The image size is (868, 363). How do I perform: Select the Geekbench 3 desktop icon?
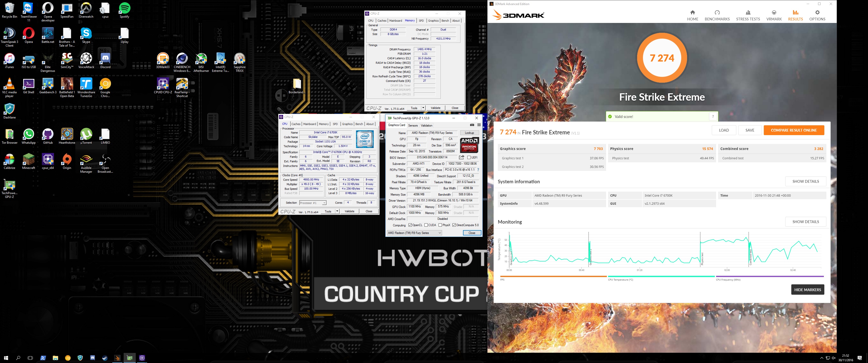coord(48,86)
